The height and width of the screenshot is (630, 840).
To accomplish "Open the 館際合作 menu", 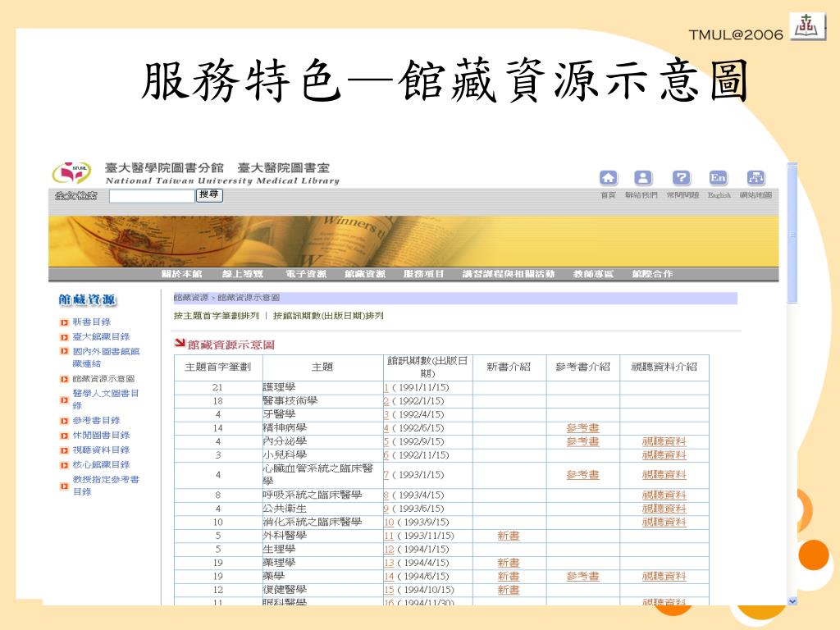I will tap(652, 274).
